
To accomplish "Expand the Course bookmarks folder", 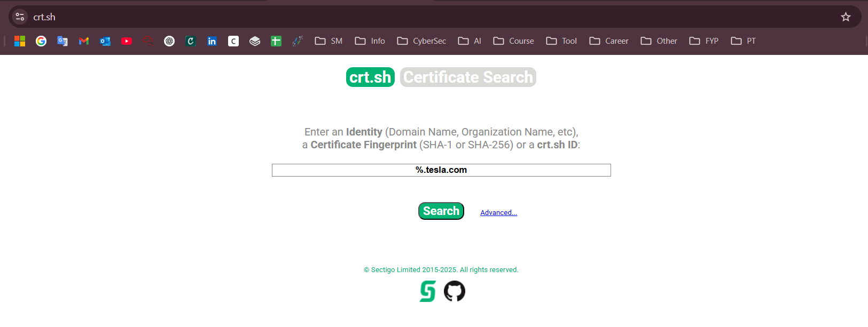I will (x=513, y=41).
